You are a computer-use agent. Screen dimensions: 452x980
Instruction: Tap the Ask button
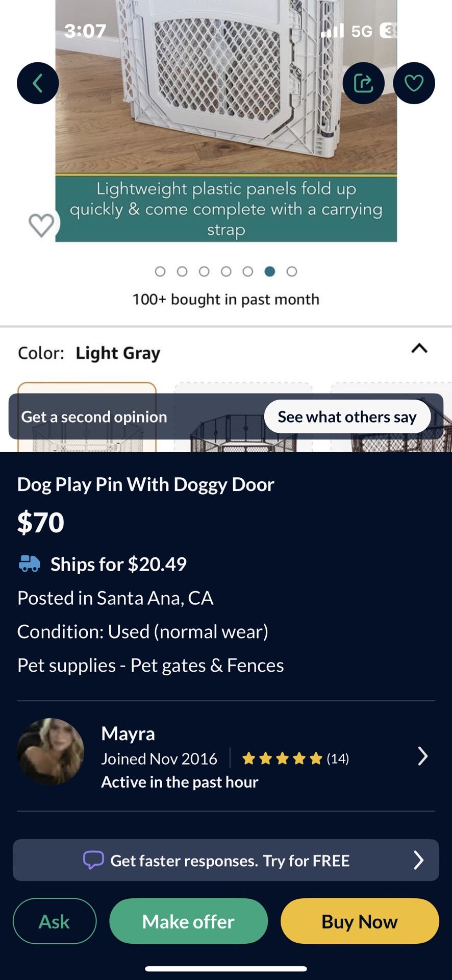pyautogui.click(x=55, y=921)
